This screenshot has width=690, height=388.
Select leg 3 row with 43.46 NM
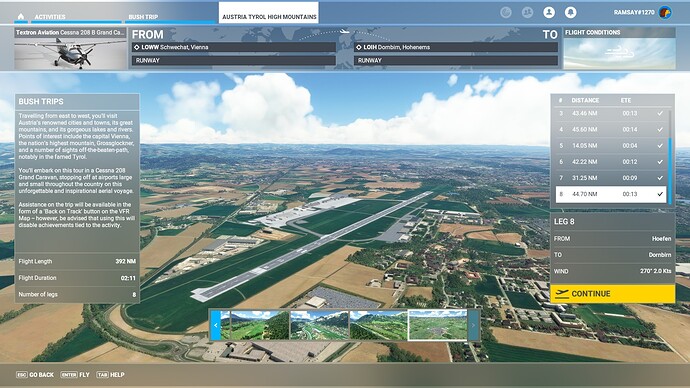coord(611,113)
